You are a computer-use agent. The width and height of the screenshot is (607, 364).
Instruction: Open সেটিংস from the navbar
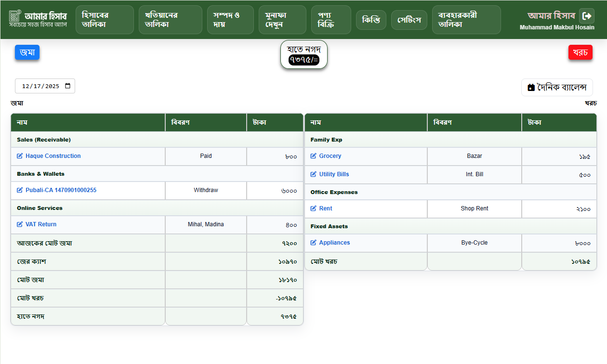click(x=409, y=20)
